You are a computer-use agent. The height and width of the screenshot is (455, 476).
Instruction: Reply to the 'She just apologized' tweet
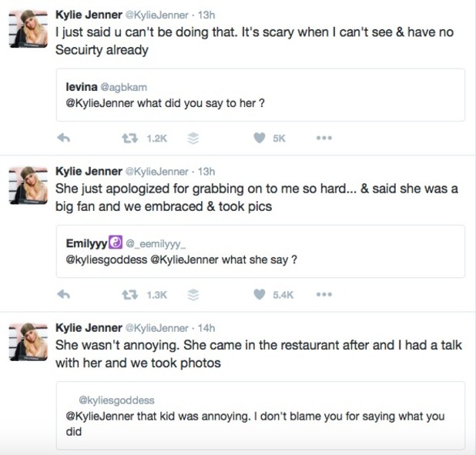click(x=64, y=294)
